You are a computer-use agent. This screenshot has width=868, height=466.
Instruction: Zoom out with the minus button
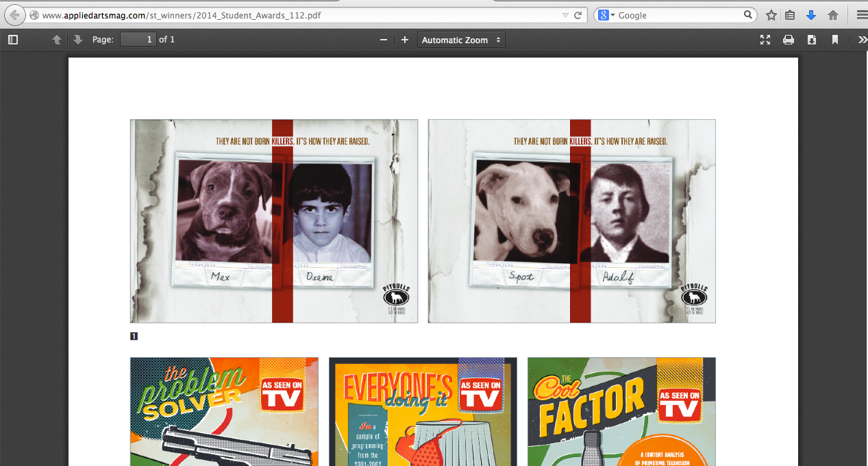pyautogui.click(x=384, y=40)
